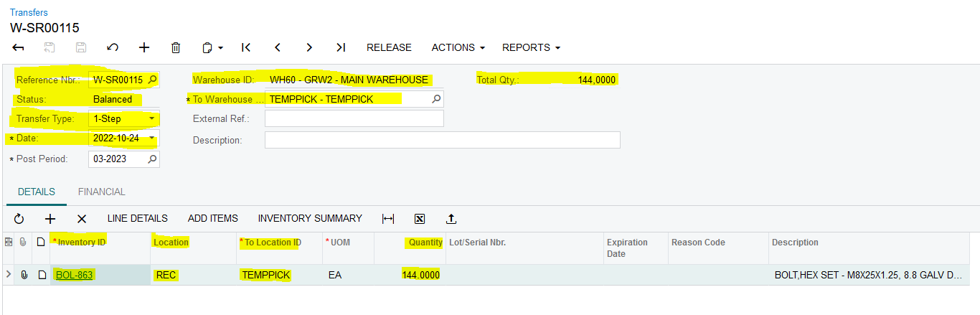Go to first record icon

point(246,47)
